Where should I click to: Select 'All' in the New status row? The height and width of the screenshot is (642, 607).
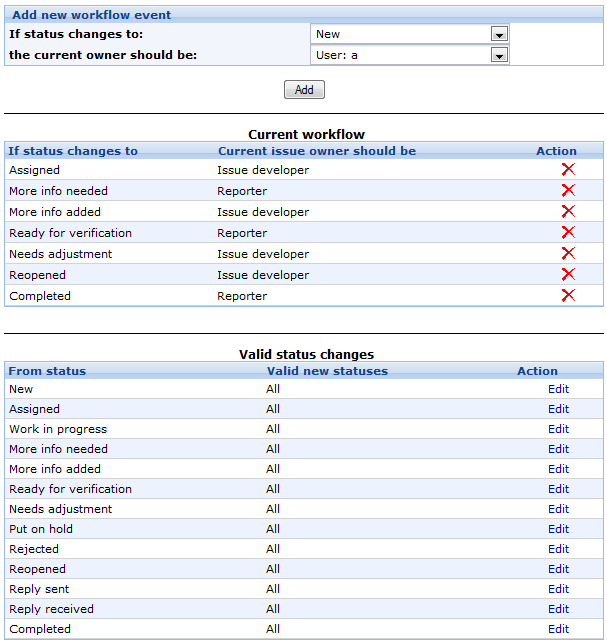tap(273, 389)
